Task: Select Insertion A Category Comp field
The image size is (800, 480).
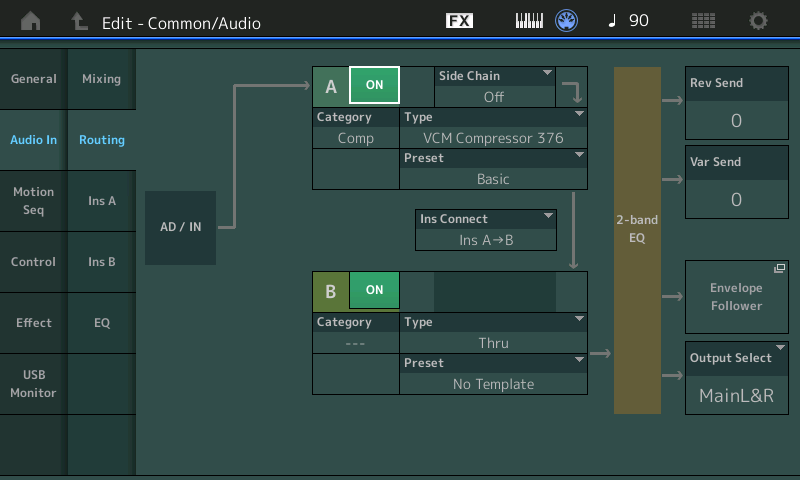Action: click(x=356, y=138)
